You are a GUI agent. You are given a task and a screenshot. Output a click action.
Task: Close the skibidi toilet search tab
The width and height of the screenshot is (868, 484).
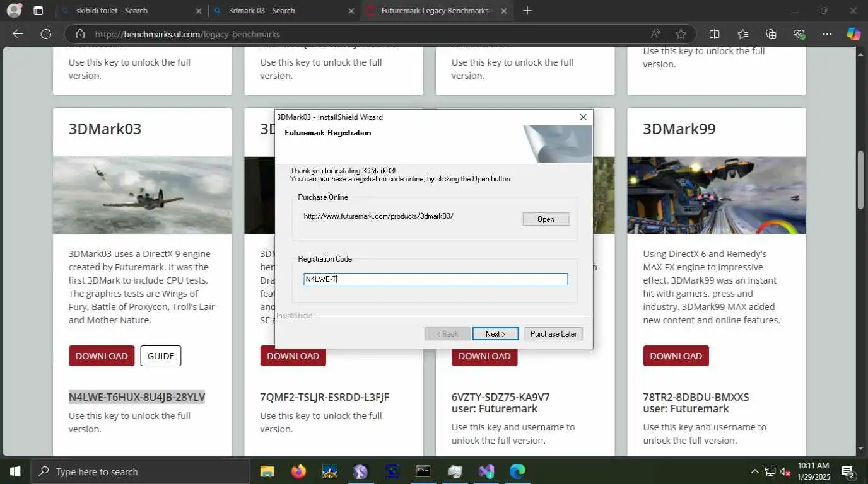tap(199, 11)
